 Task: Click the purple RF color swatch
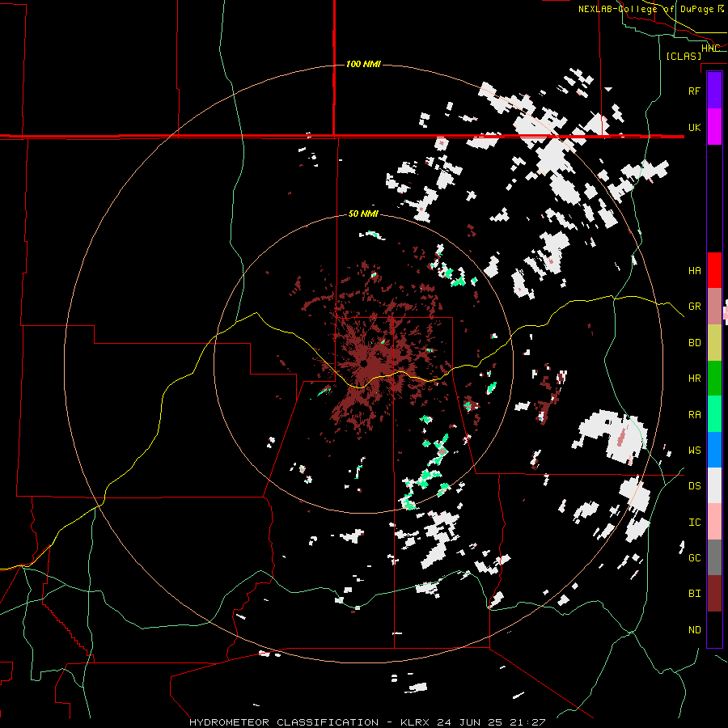tap(714, 91)
